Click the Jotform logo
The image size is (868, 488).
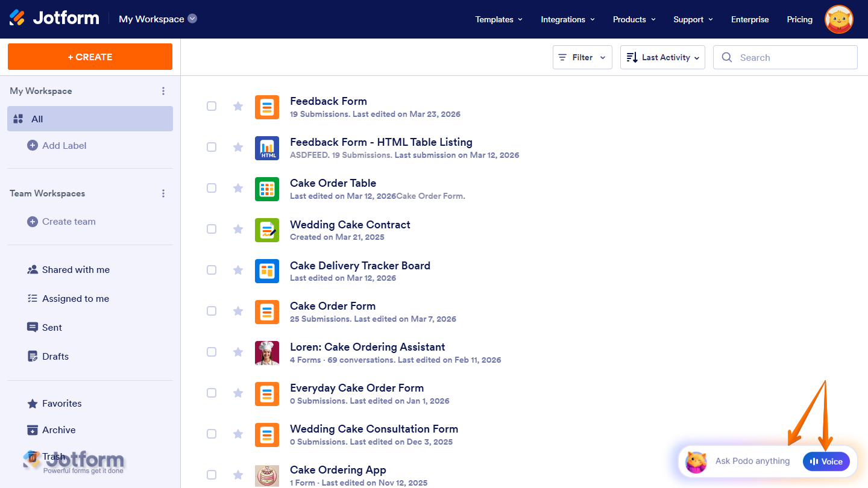click(54, 18)
